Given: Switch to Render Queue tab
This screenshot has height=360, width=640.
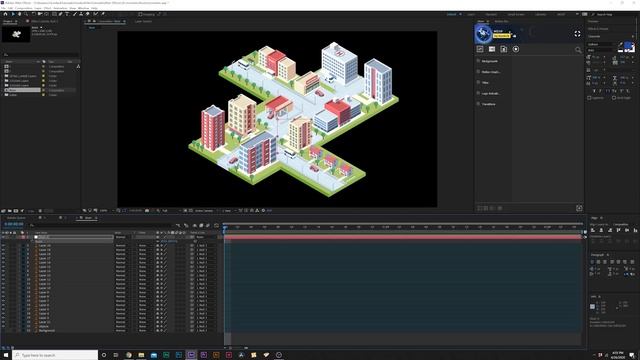Looking at the screenshot, I should (16, 218).
